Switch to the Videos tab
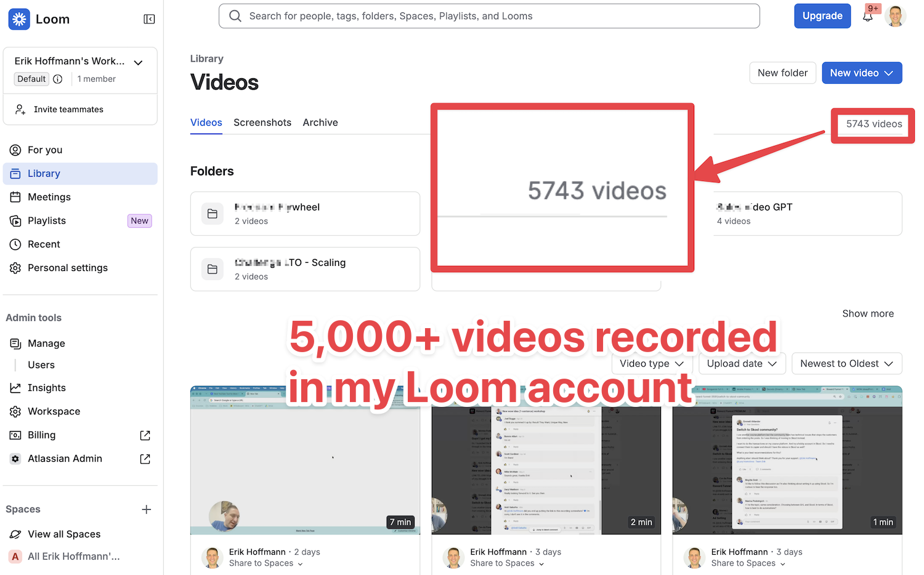This screenshot has width=924, height=575. click(206, 123)
